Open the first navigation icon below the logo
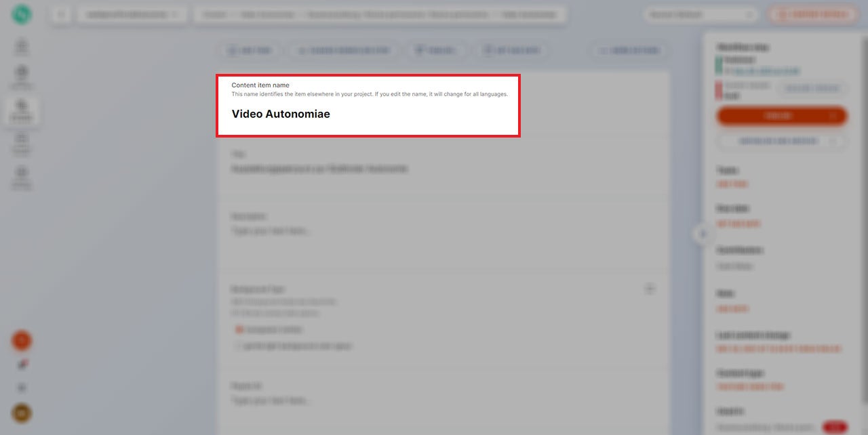The image size is (868, 435). coord(22,47)
